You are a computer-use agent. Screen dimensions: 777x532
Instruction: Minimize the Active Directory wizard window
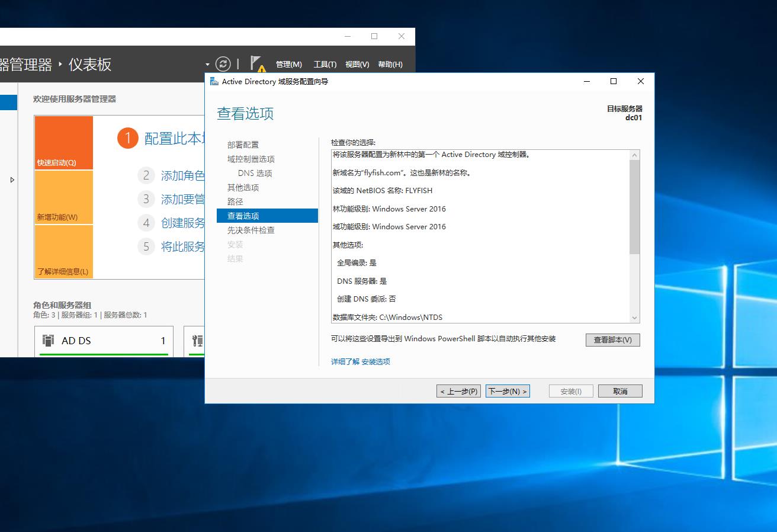point(587,81)
